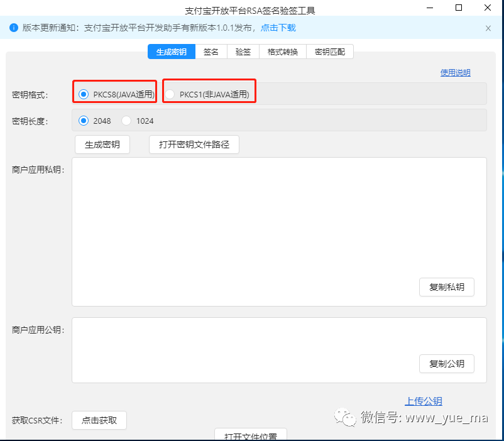The image size is (504, 441).
Task: Maximize the RSA tool window
Action: [x=459, y=8]
